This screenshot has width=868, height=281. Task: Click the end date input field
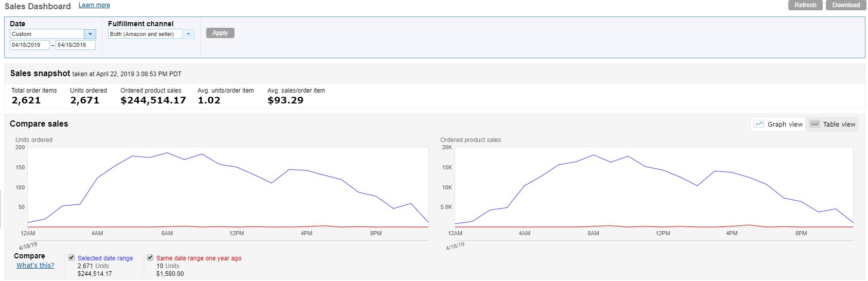point(75,45)
